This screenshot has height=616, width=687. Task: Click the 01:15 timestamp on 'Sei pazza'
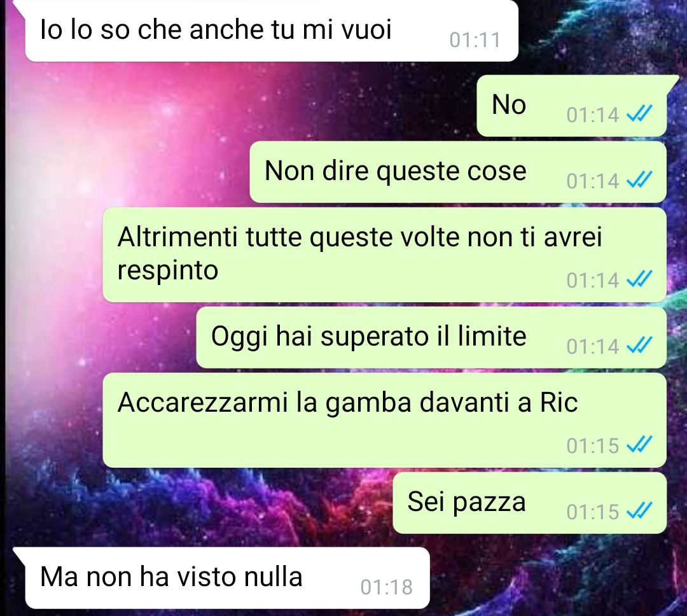pos(592,512)
